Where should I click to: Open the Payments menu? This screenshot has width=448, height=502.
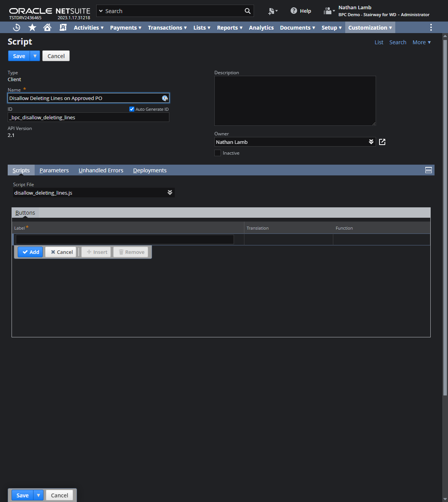[x=126, y=28]
